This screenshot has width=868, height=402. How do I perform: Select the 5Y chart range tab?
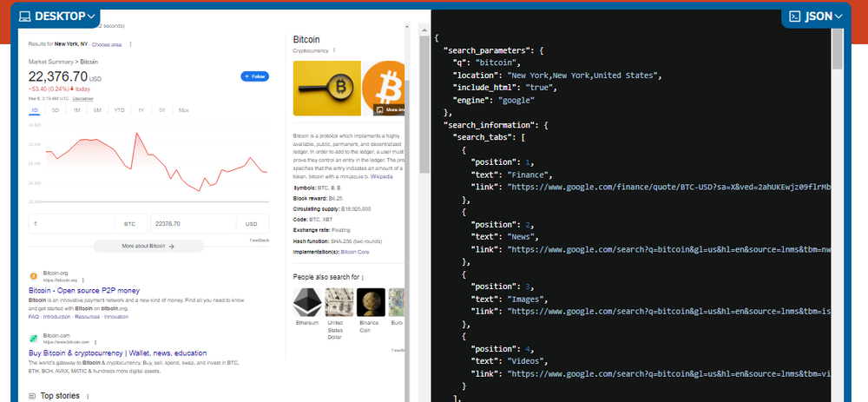[162, 110]
